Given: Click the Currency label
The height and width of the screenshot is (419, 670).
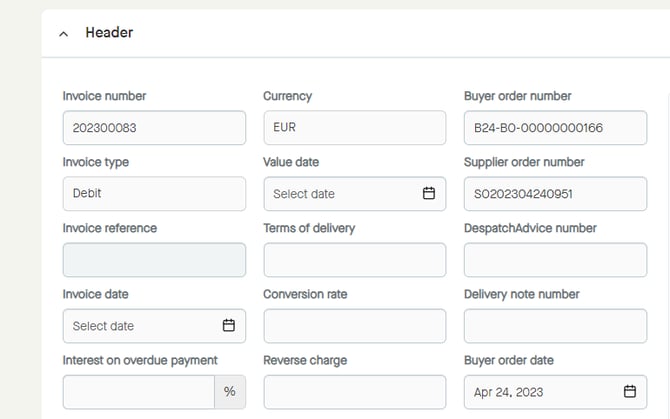Looking at the screenshot, I should [288, 96].
